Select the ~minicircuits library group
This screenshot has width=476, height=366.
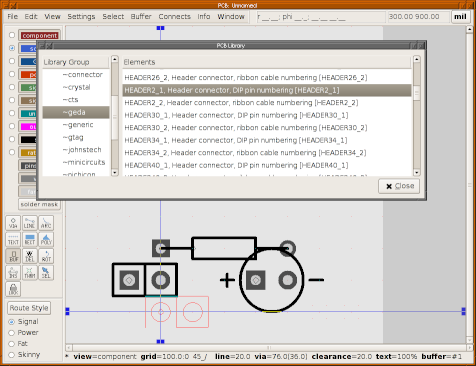[x=76, y=162]
